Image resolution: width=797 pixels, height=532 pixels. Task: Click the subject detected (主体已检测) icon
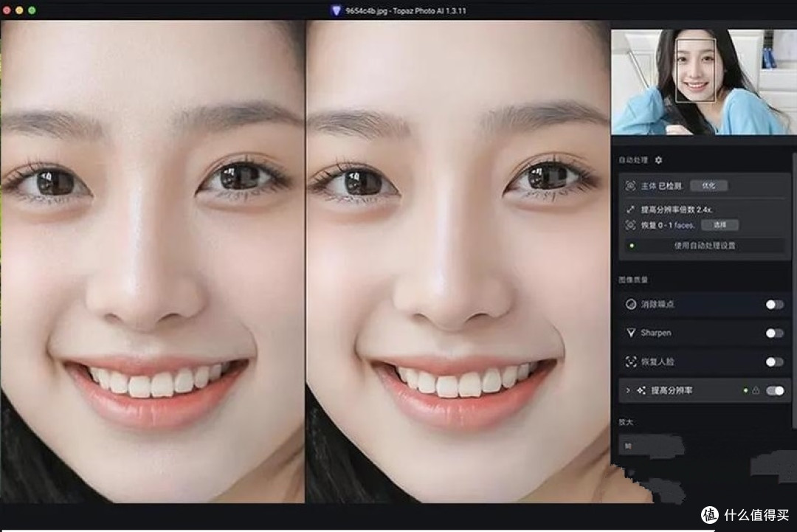point(630,185)
